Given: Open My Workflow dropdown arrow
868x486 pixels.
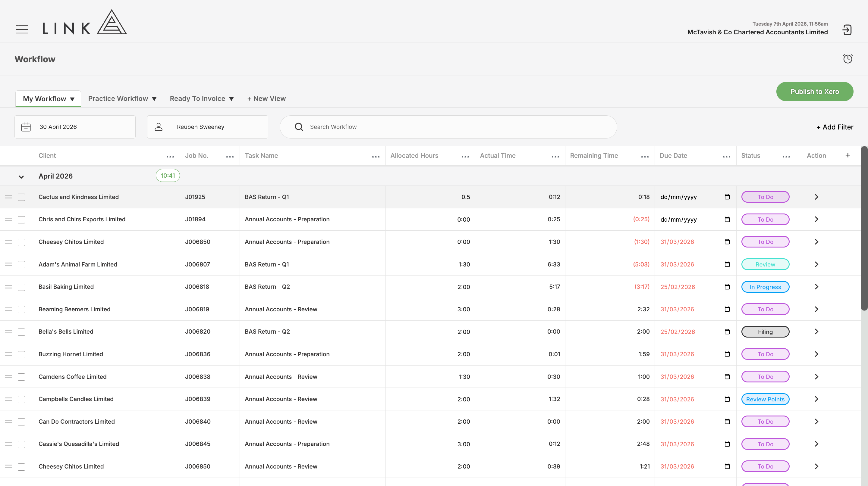Looking at the screenshot, I should (72, 99).
